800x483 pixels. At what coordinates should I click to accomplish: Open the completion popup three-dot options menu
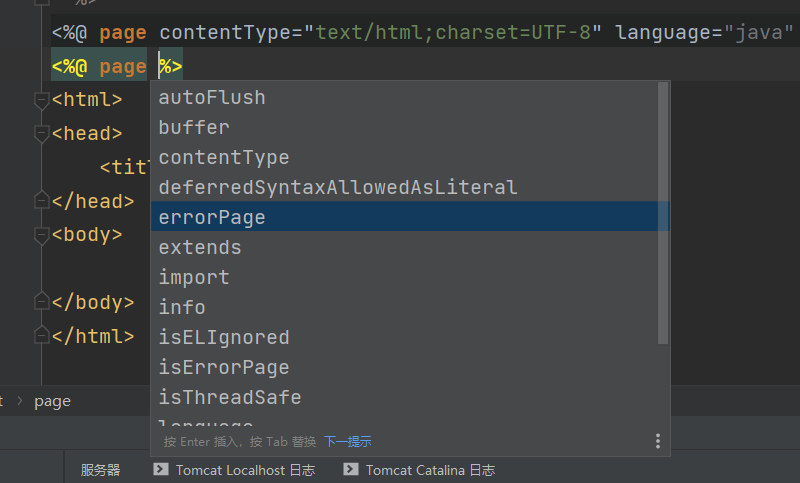point(658,441)
